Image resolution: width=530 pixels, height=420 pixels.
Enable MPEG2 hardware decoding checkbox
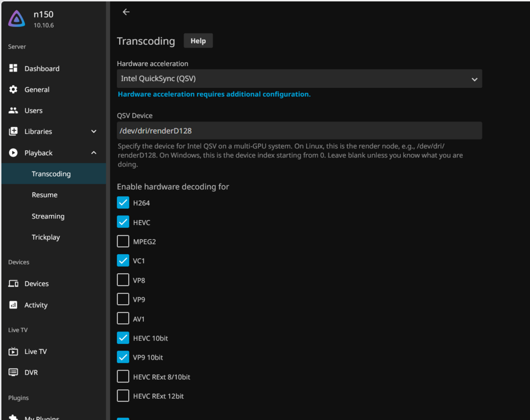click(x=123, y=241)
